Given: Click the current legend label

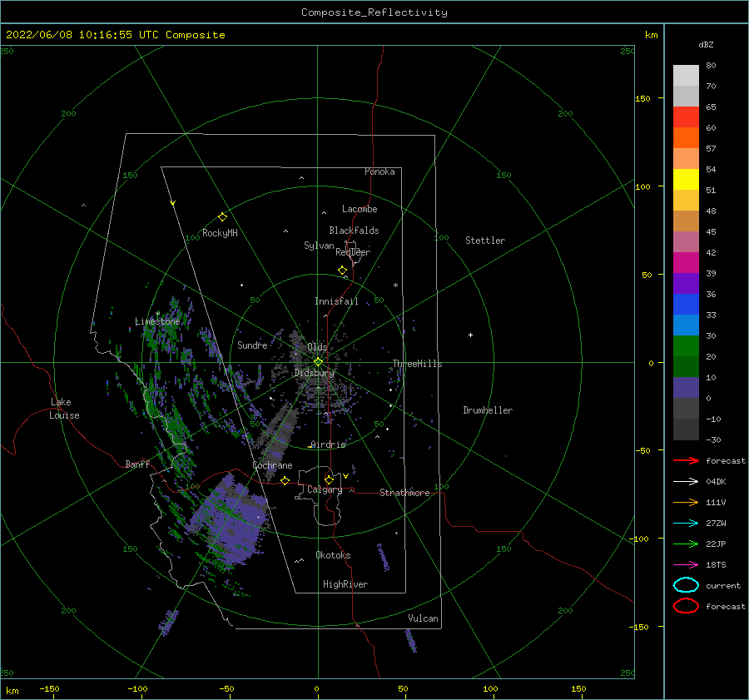Looking at the screenshot, I should (x=723, y=585).
